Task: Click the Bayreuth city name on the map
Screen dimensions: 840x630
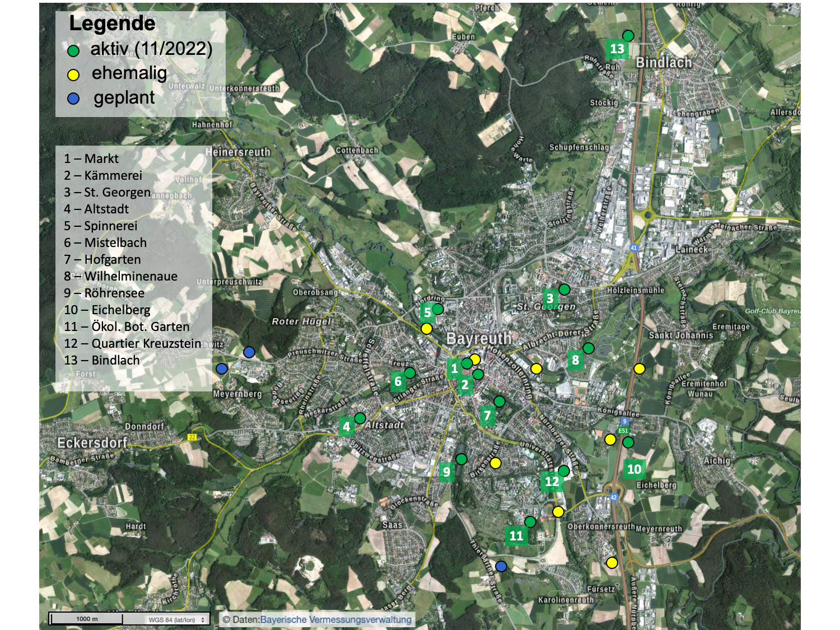Action: click(x=479, y=339)
